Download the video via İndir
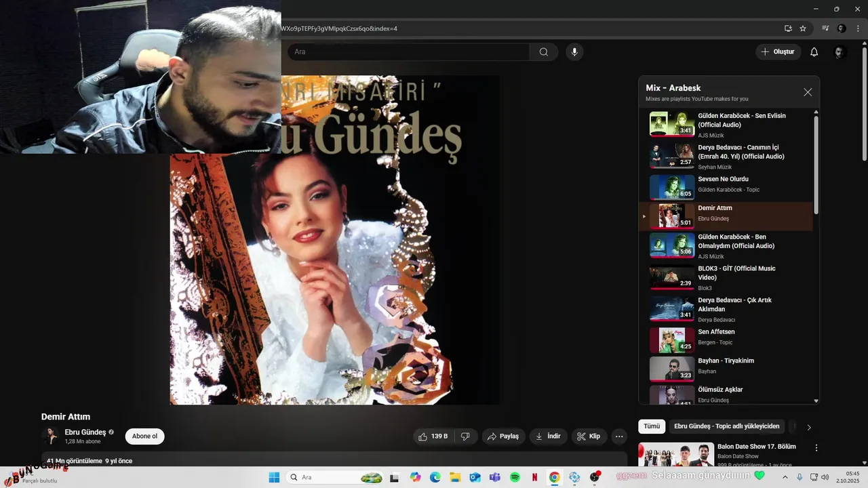868x488 pixels. 548,436
